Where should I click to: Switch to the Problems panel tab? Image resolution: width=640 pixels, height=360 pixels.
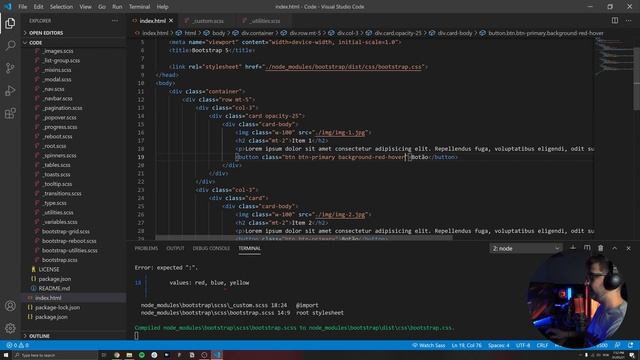coord(146,248)
